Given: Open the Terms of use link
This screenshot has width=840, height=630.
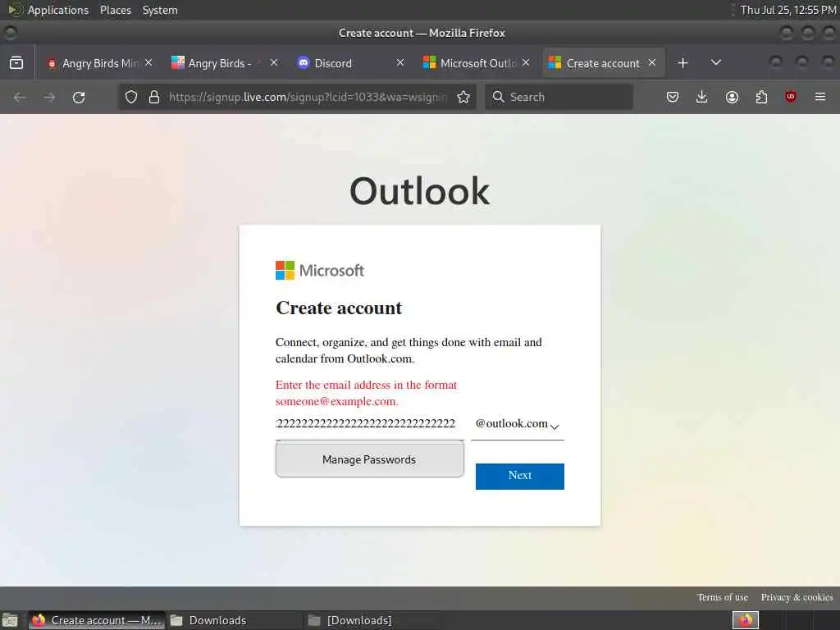Looking at the screenshot, I should click(722, 597).
